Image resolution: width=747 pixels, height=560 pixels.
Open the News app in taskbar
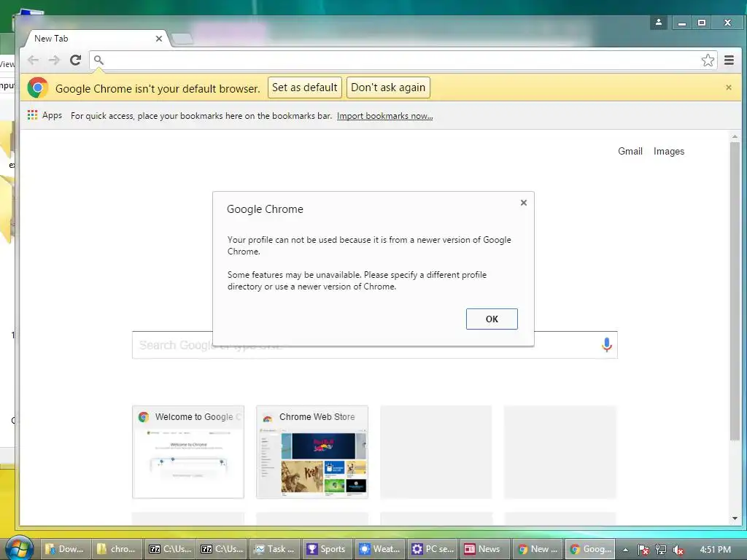point(484,549)
